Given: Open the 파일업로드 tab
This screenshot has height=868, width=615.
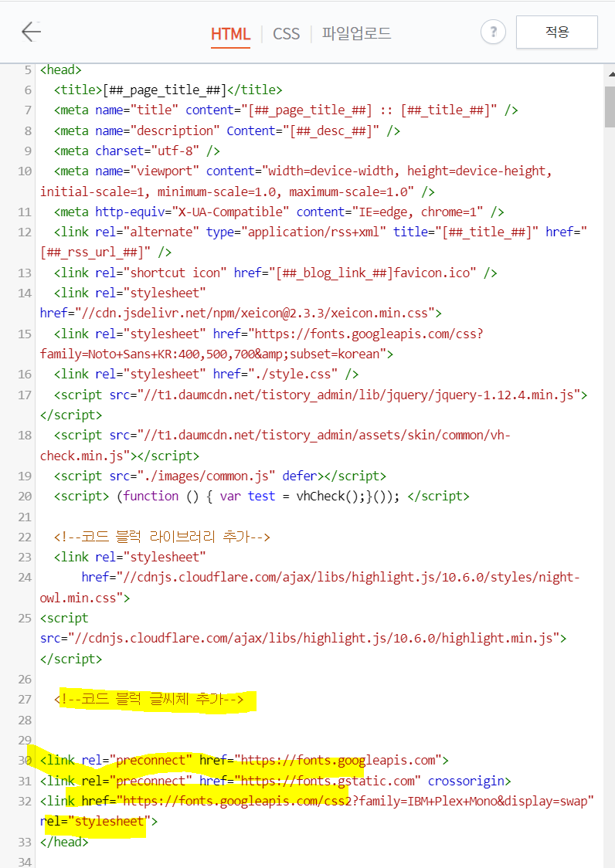Looking at the screenshot, I should pyautogui.click(x=357, y=34).
